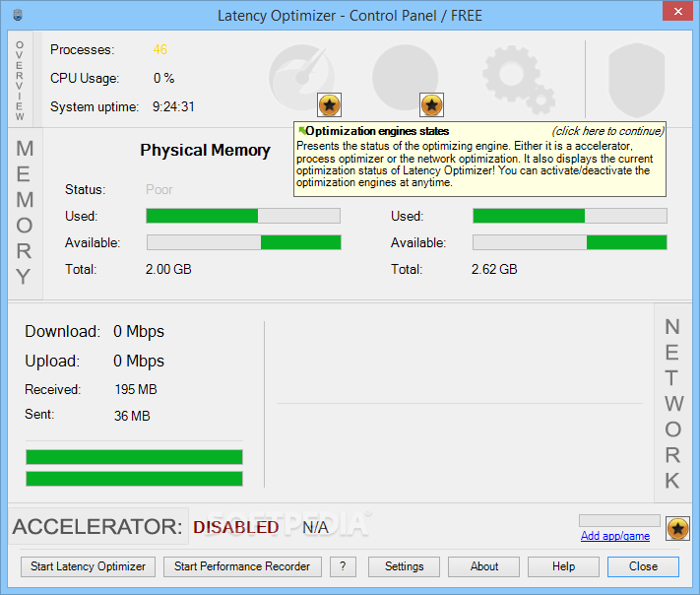Click the right-side Available memory bar
Viewport: 700px width, 595px height.
click(570, 242)
